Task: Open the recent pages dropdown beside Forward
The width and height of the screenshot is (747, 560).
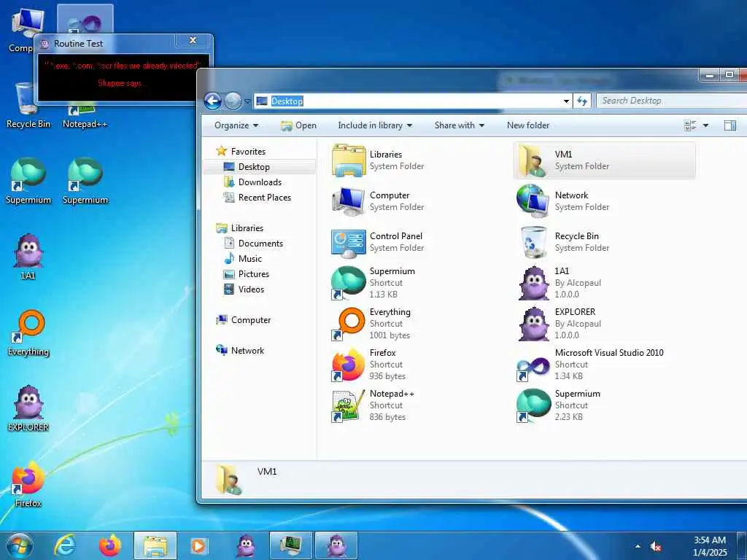Action: coord(247,101)
